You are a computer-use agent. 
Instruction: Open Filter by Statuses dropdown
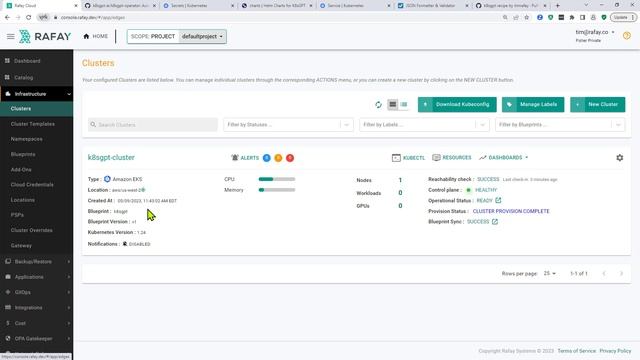(x=289, y=125)
